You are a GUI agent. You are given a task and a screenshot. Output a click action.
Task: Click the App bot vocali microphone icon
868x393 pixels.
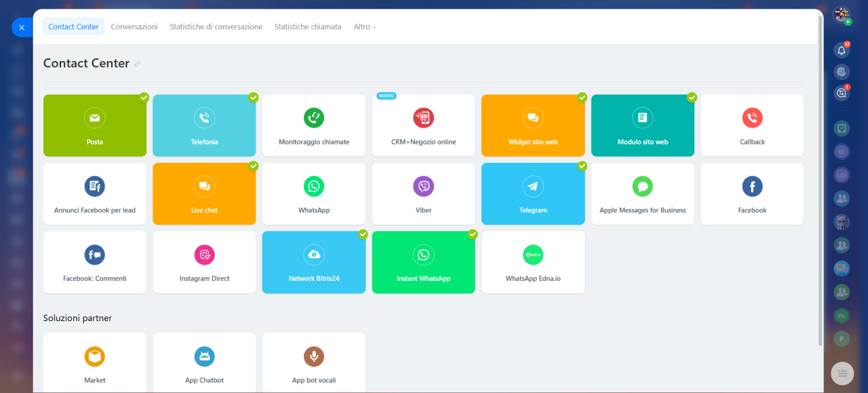[314, 356]
